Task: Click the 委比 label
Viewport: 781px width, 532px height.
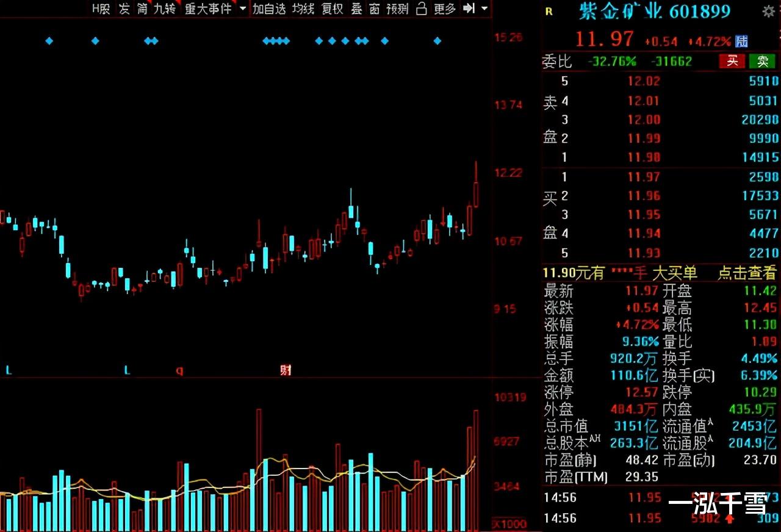Action: (x=556, y=61)
